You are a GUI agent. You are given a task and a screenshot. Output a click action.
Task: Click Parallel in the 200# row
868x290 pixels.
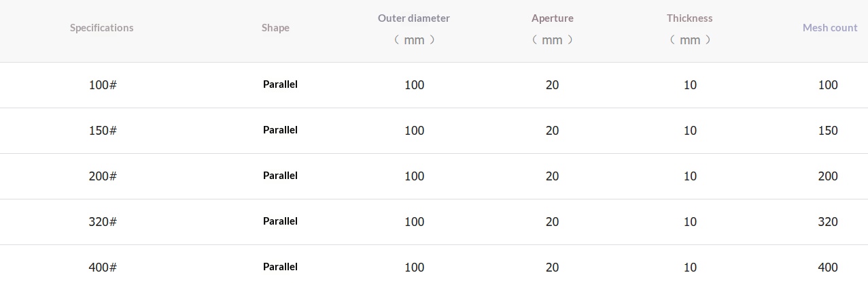coord(280,176)
